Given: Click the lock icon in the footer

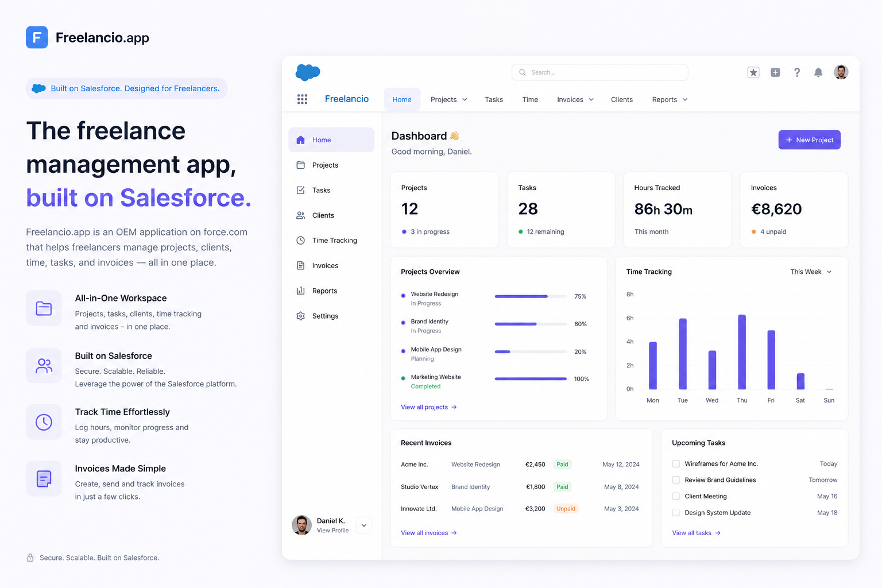Looking at the screenshot, I should point(30,558).
